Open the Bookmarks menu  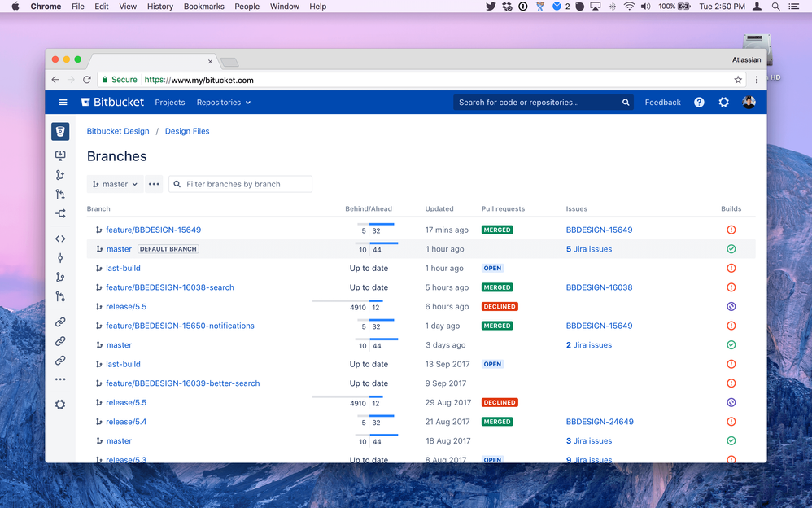[x=204, y=7]
